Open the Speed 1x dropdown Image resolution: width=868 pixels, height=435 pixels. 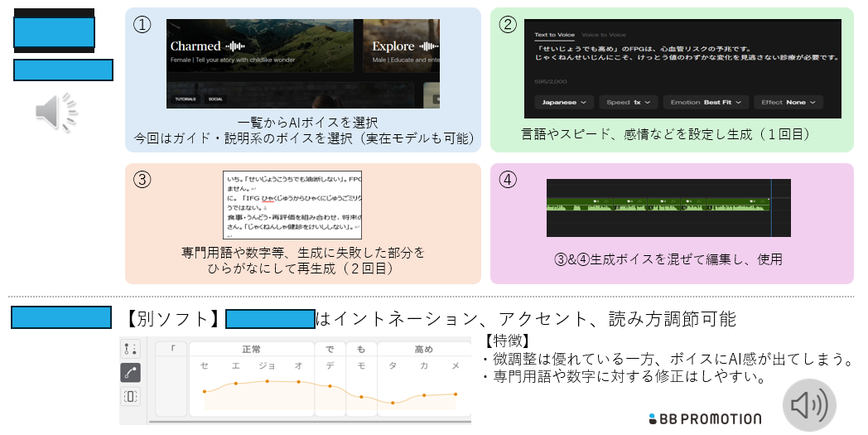click(x=629, y=102)
